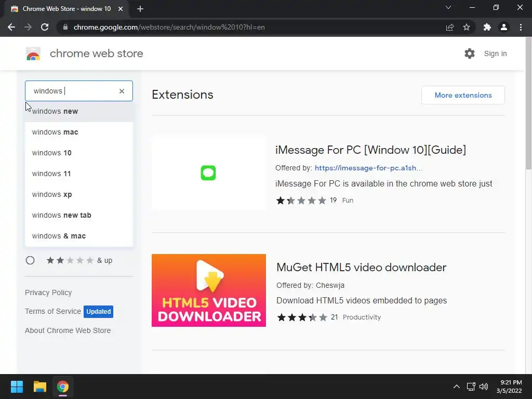Open the Chrome profile avatar

pyautogui.click(x=504, y=27)
